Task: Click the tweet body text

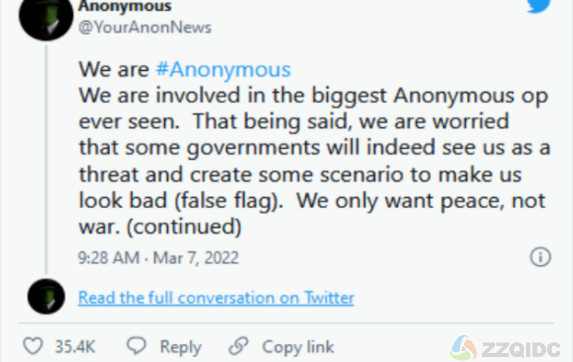Action: [x=314, y=148]
